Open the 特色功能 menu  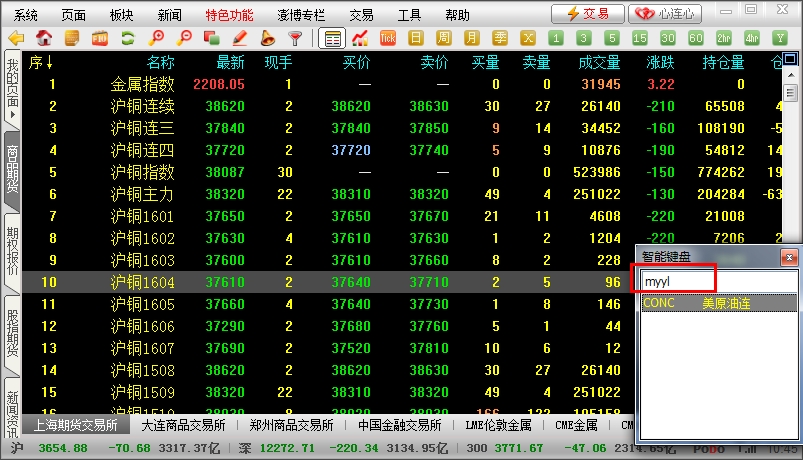229,15
